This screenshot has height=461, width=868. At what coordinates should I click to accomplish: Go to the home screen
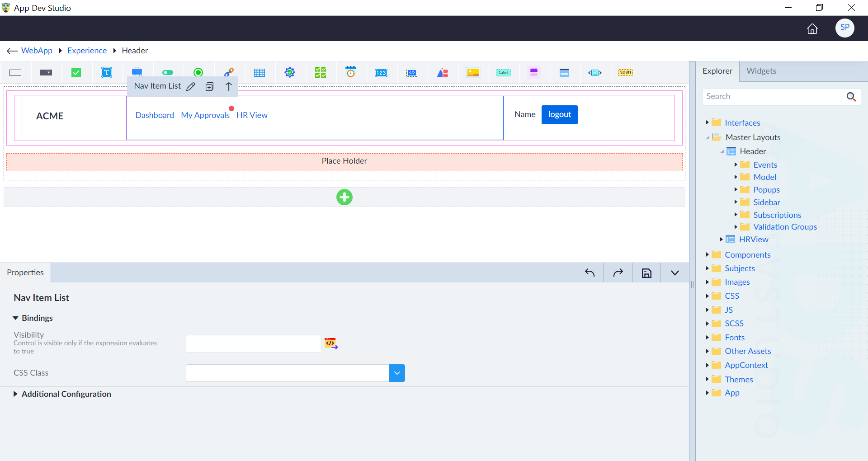pyautogui.click(x=812, y=28)
